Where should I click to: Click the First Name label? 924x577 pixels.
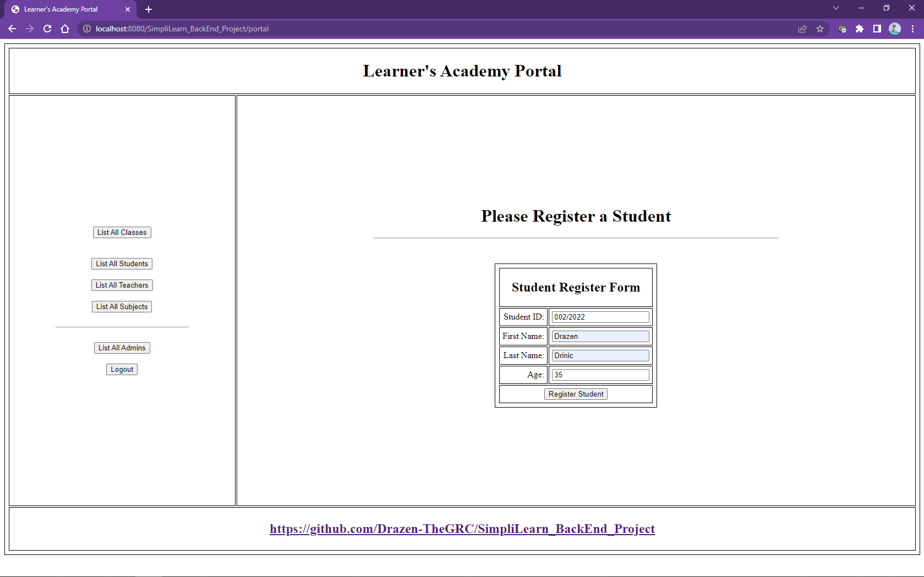pyautogui.click(x=523, y=337)
